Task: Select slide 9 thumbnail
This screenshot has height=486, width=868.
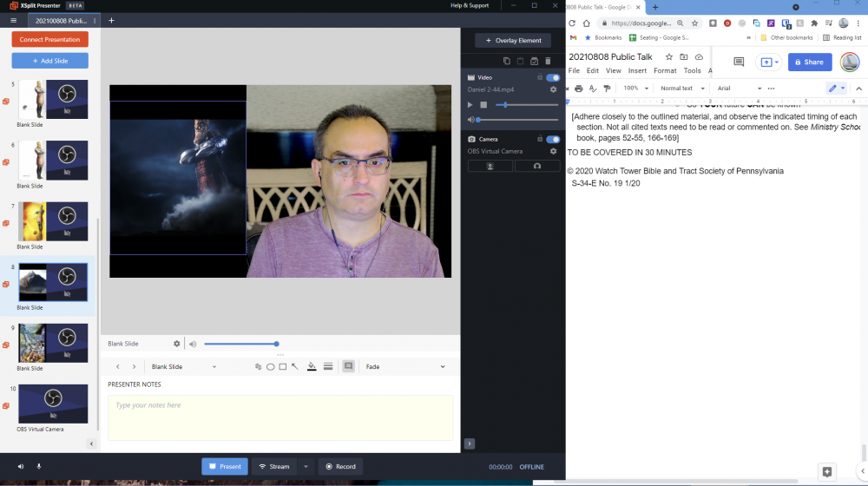Action: 53,343
